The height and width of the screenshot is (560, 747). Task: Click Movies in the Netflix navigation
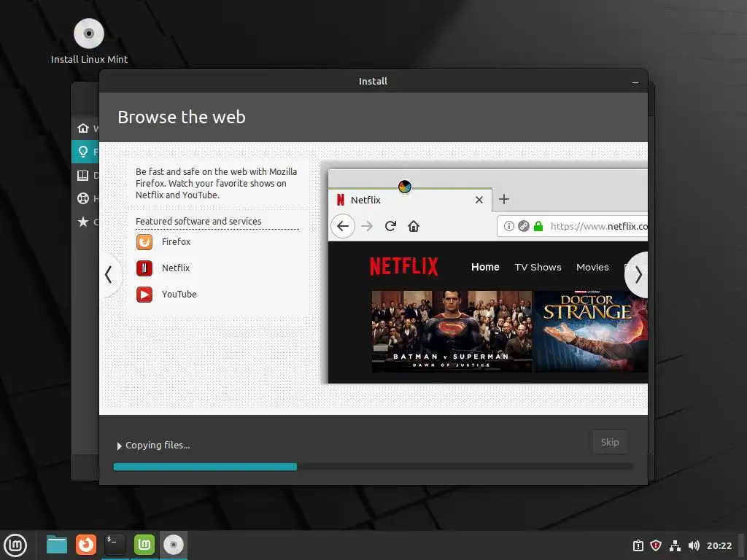pyautogui.click(x=592, y=267)
